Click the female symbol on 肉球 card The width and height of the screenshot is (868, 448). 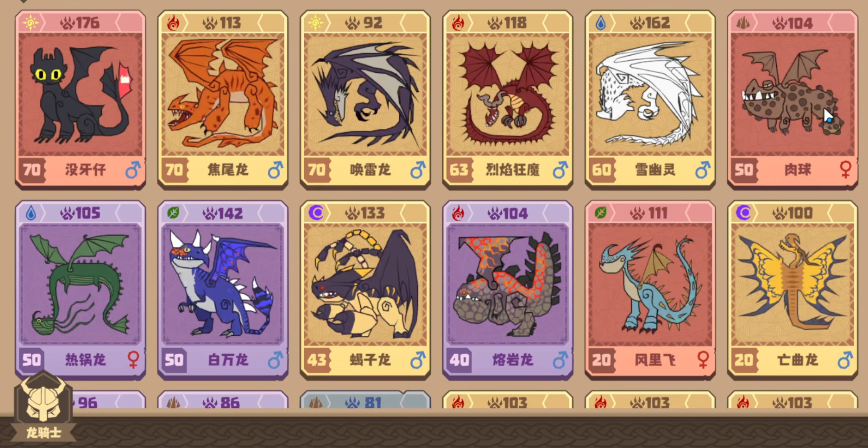coord(846,169)
